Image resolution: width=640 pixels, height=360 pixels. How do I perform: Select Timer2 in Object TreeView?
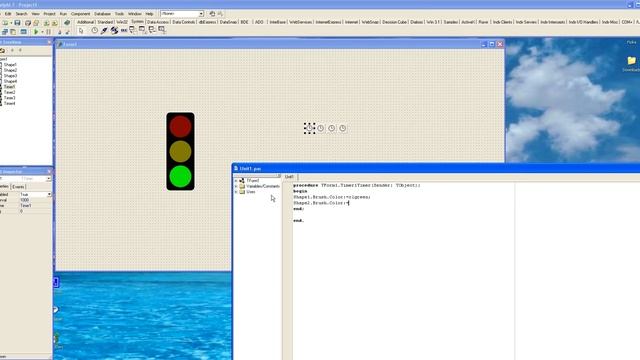[9, 92]
